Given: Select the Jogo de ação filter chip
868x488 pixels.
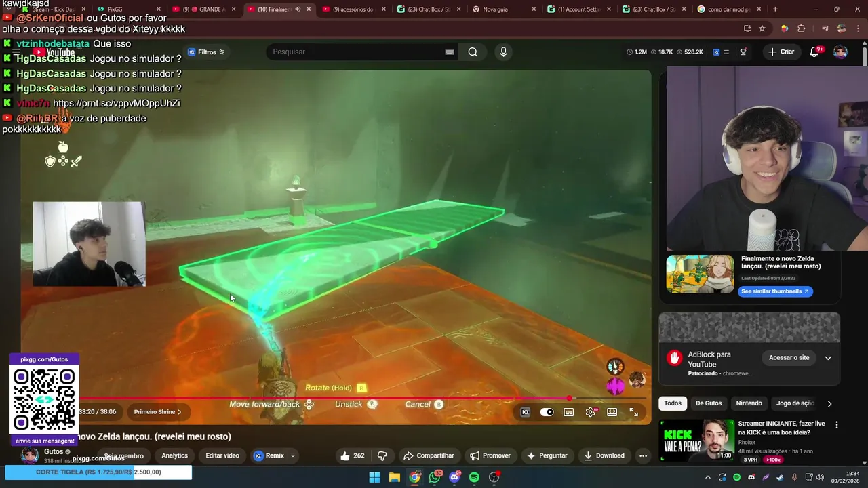Looking at the screenshot, I should 795,403.
